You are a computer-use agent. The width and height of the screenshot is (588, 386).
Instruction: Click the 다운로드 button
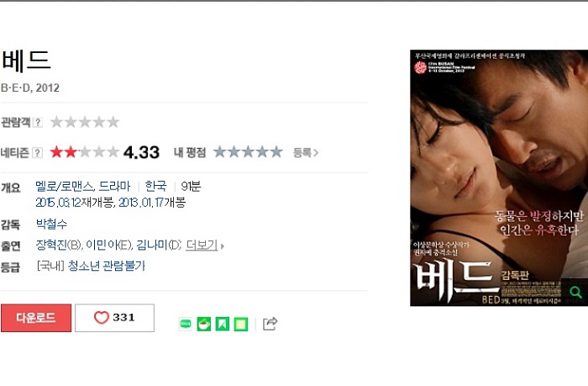click(36, 318)
